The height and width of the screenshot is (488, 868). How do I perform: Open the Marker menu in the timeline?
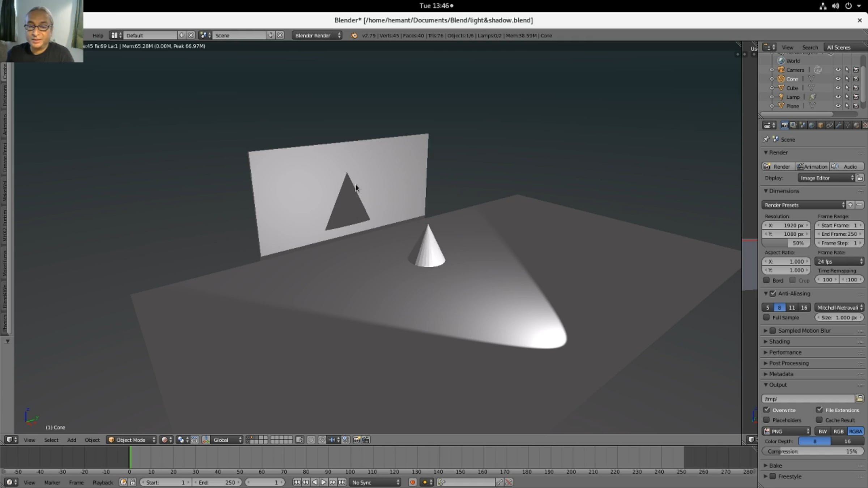[x=52, y=482]
